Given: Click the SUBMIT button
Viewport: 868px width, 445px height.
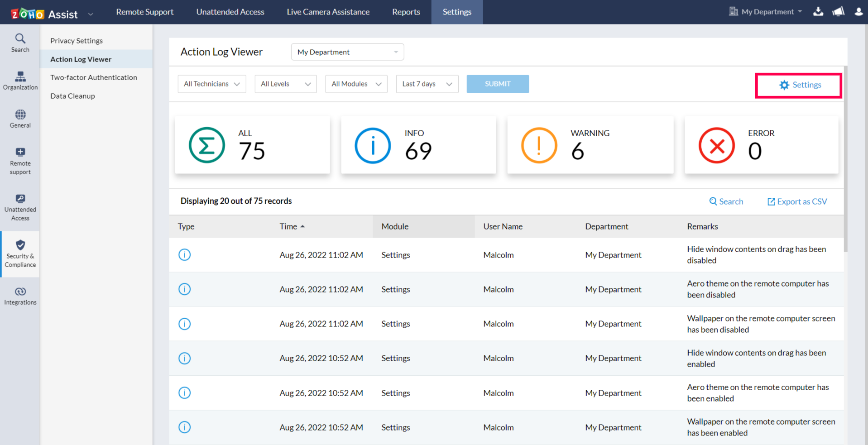Looking at the screenshot, I should click(498, 84).
